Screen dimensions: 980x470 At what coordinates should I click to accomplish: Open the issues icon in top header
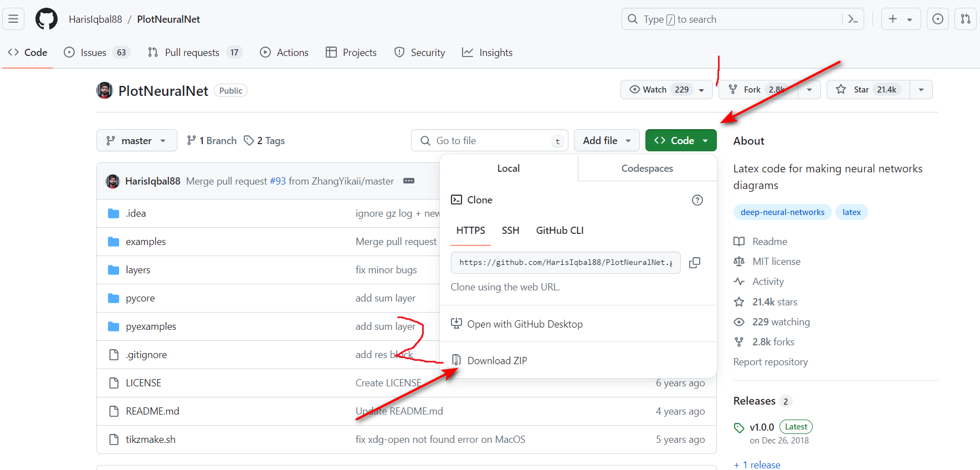coord(938,19)
